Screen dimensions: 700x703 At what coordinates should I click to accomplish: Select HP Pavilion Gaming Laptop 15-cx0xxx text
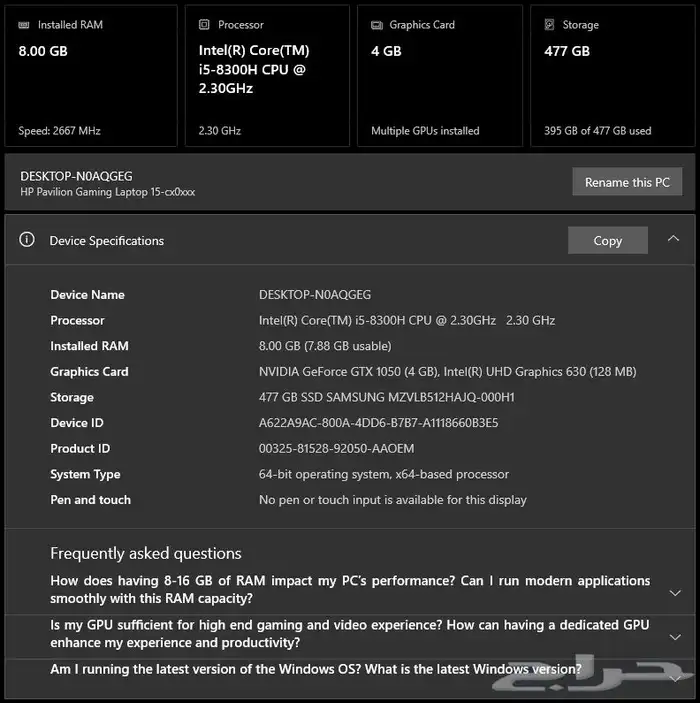coord(108,192)
